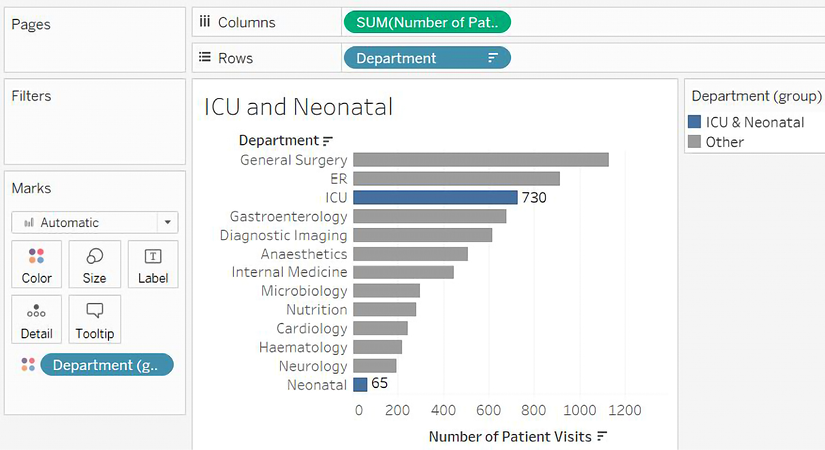Select the General Surgery bar
The image size is (825, 450).
click(480, 160)
